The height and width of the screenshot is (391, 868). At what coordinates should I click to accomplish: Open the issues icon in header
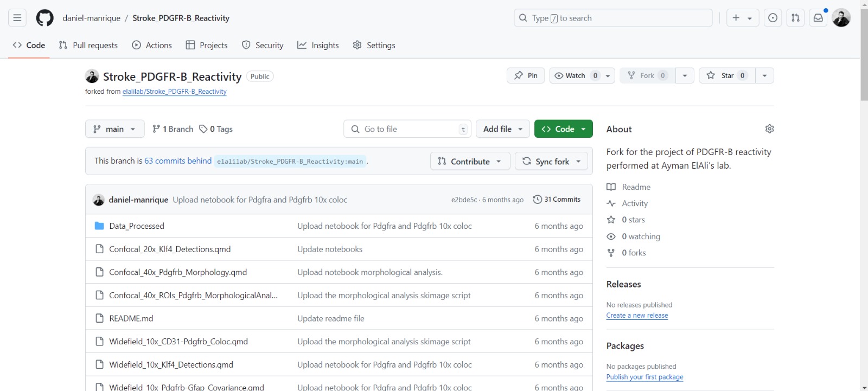click(x=773, y=18)
